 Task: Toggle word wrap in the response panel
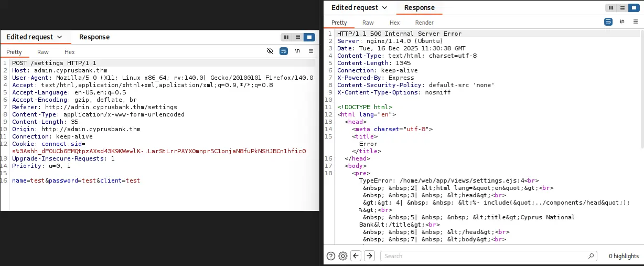(x=608, y=22)
